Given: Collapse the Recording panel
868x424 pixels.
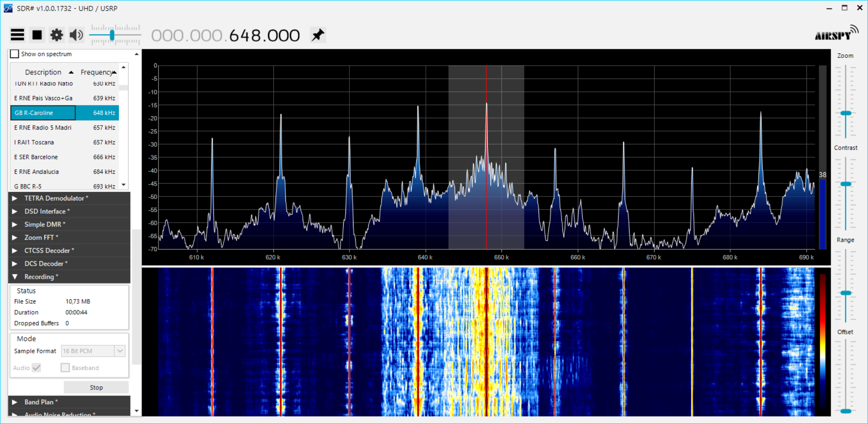Looking at the screenshot, I should pos(69,276).
